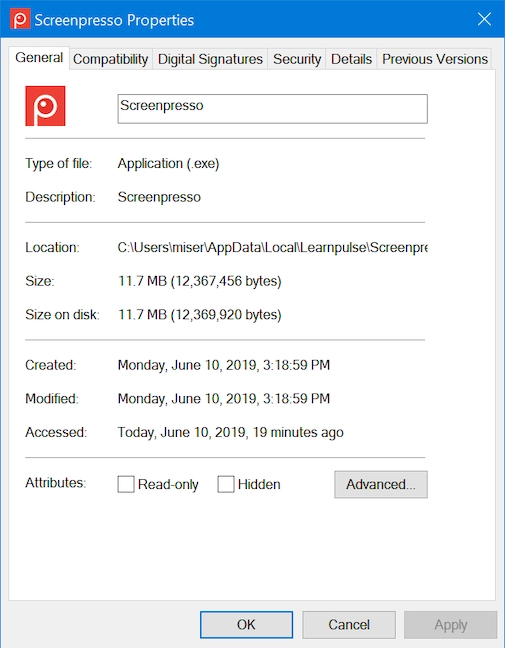Close the Screenpresso Properties dialog
Viewport: 505px width, 648px height.
point(484,19)
